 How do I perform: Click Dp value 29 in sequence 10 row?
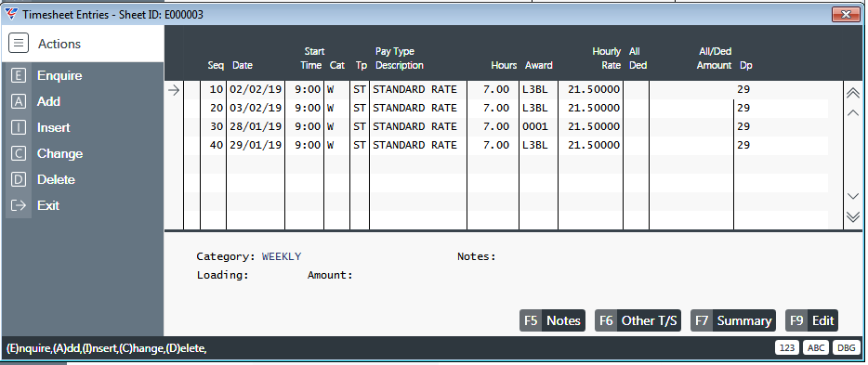743,89
